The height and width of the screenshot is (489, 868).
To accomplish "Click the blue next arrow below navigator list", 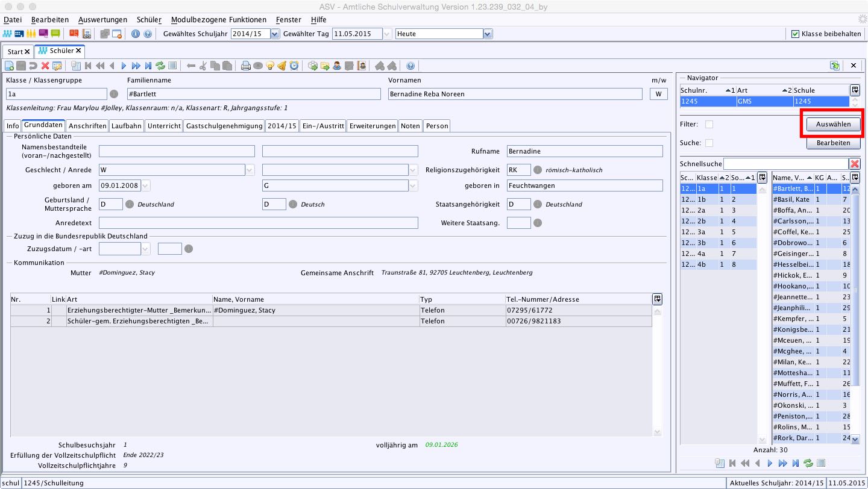I will [x=770, y=463].
